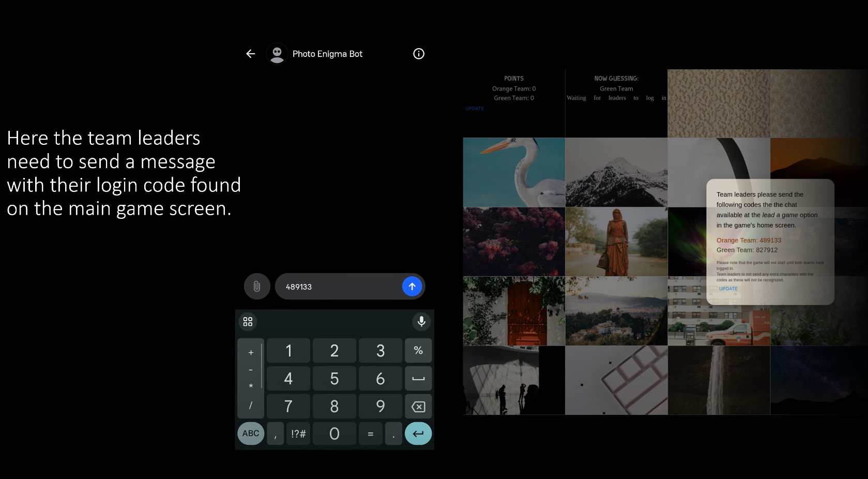Image resolution: width=868 pixels, height=479 pixels.
Task: Click the paperclip attachment button
Action: [x=257, y=287]
